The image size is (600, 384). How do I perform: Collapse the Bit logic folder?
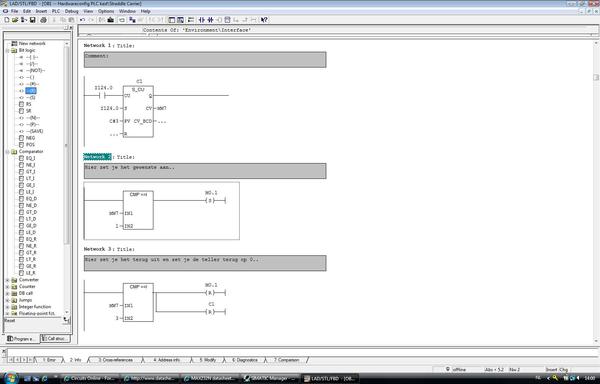click(7, 50)
